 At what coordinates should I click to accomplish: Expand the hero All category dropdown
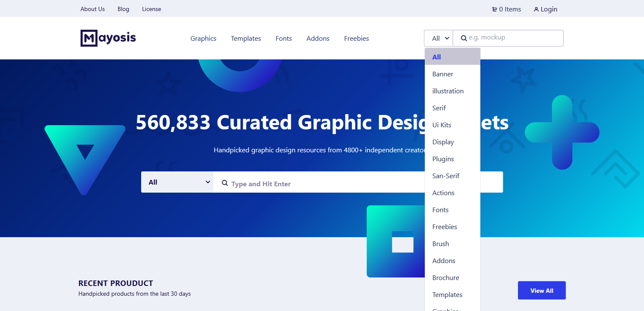177,182
